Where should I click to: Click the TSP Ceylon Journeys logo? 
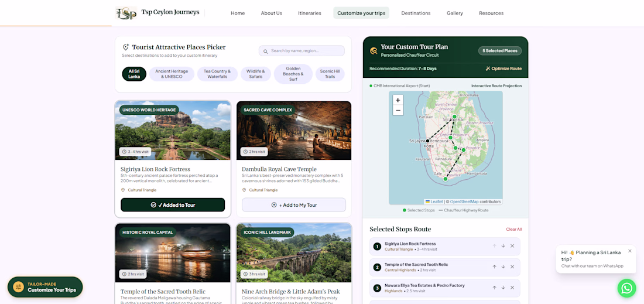pyautogui.click(x=126, y=13)
